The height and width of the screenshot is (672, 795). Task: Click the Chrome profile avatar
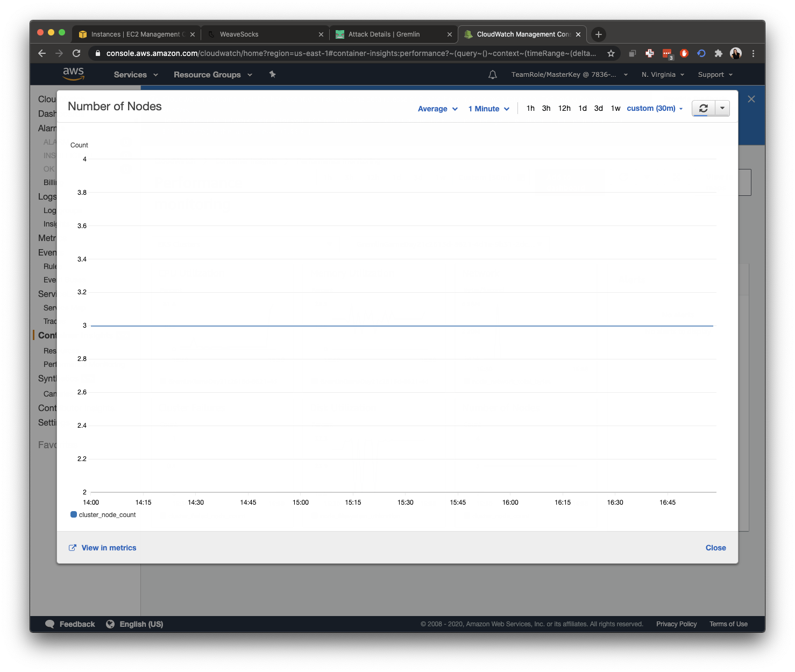coord(735,53)
